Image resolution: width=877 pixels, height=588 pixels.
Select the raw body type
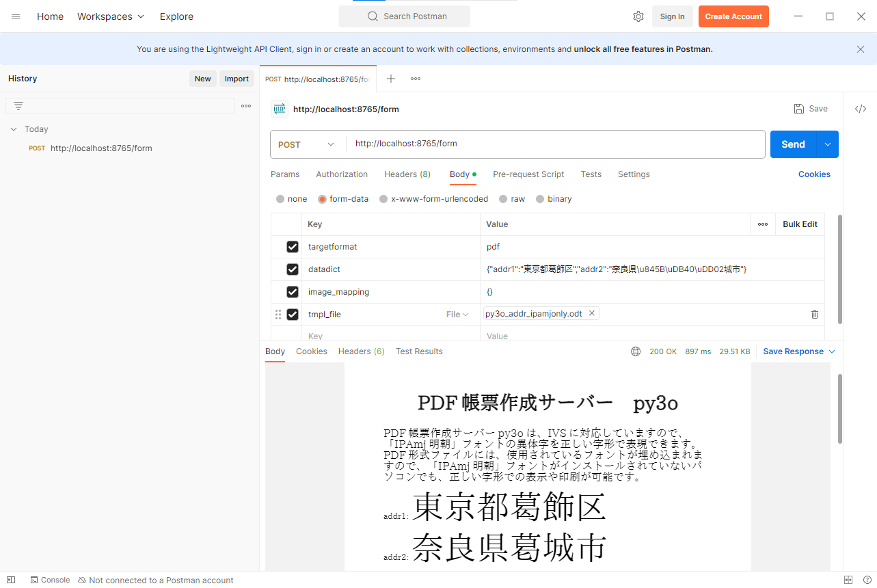click(503, 199)
